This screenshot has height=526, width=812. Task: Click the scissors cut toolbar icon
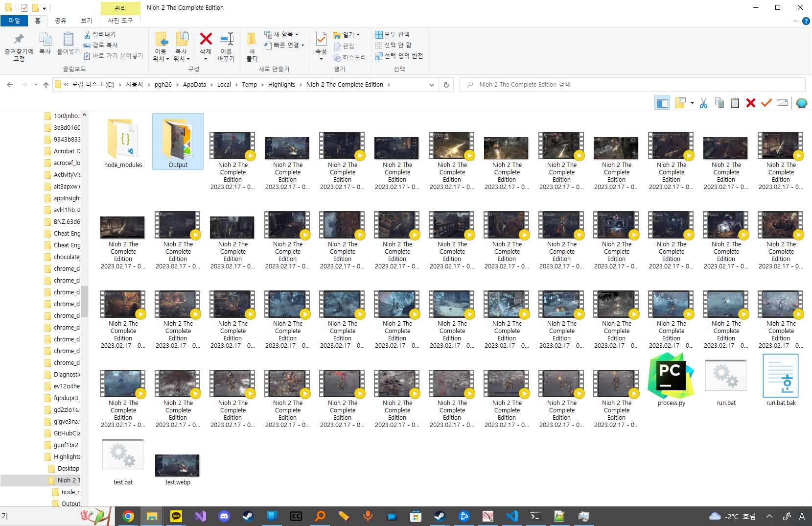tap(703, 103)
